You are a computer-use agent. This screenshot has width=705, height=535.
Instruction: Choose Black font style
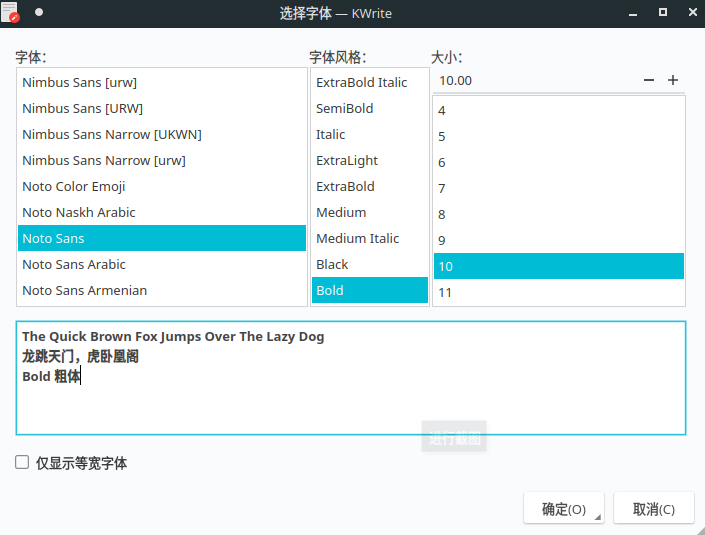pyautogui.click(x=370, y=264)
